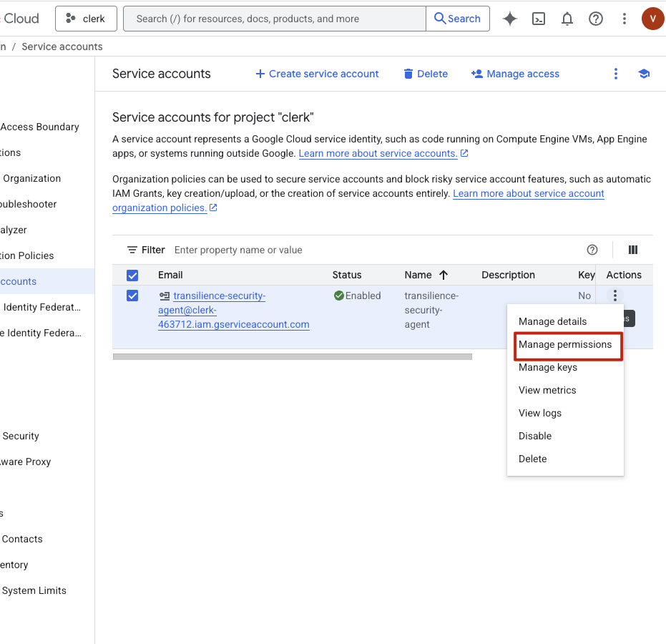Toggle the select-all checkbox in header
666x644 pixels.
pos(132,275)
